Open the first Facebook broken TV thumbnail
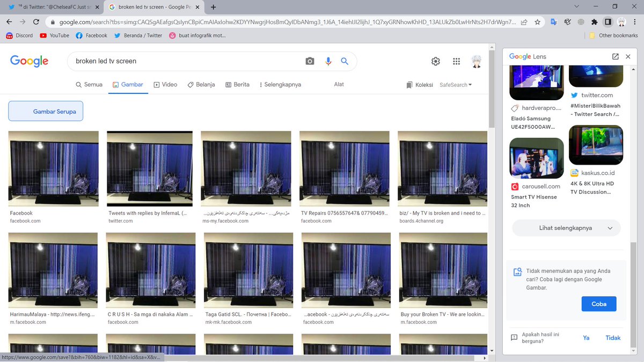The image size is (644, 362). (54, 168)
